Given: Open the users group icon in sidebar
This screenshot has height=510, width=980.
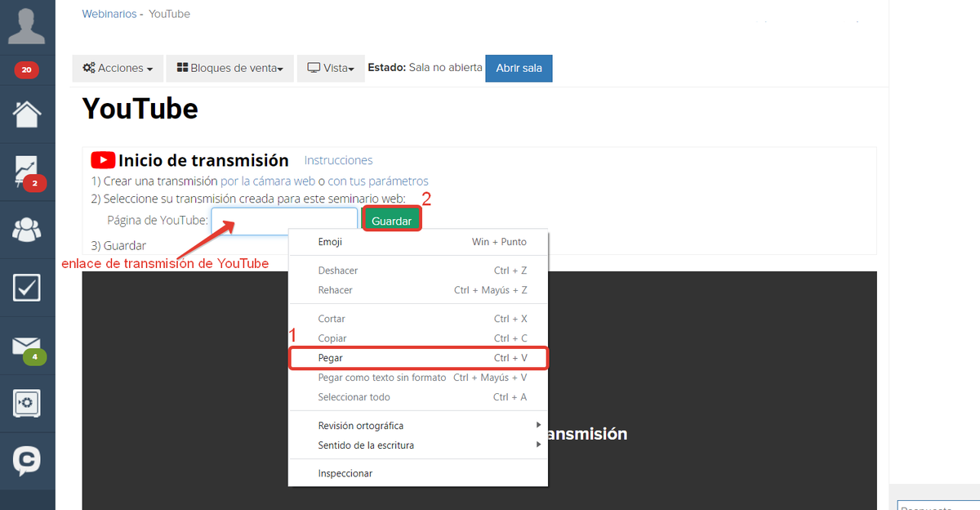Looking at the screenshot, I should (x=27, y=230).
